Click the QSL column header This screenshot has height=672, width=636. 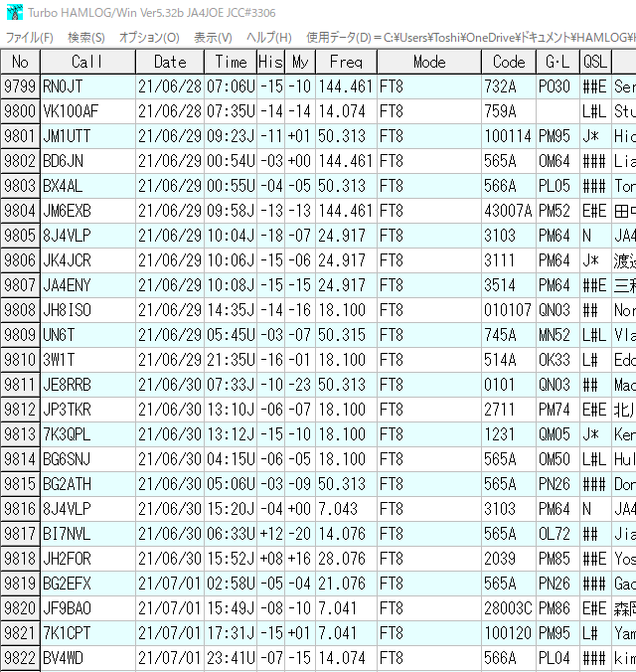coord(595,62)
